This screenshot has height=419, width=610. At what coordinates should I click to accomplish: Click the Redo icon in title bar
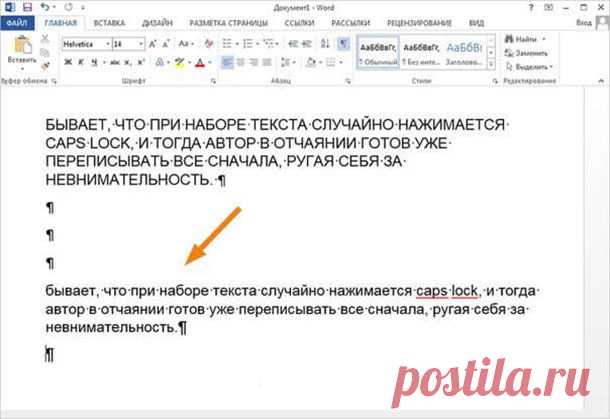68,7
